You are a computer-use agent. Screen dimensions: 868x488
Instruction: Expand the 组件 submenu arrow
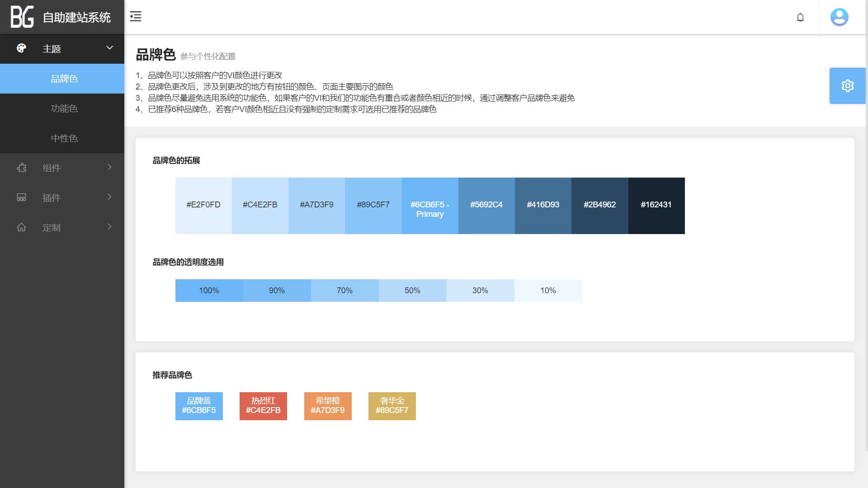pyautogui.click(x=109, y=167)
